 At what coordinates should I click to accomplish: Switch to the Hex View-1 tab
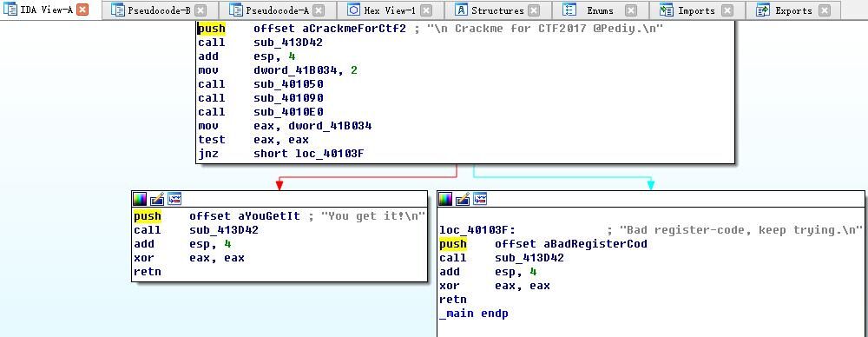[x=391, y=10]
